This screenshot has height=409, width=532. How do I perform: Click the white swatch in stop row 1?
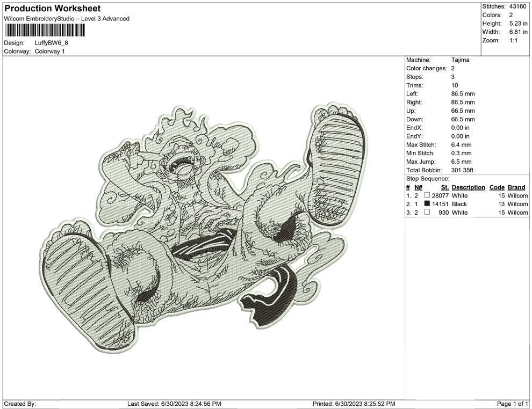pos(427,195)
